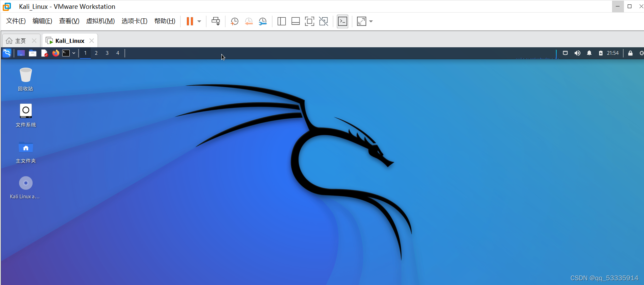Launch the text editor from Kali panel
The width and height of the screenshot is (644, 285).
click(x=44, y=53)
